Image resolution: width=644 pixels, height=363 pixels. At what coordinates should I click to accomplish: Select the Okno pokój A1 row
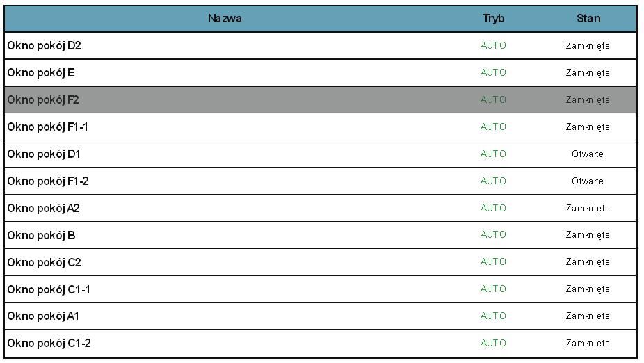point(321,316)
